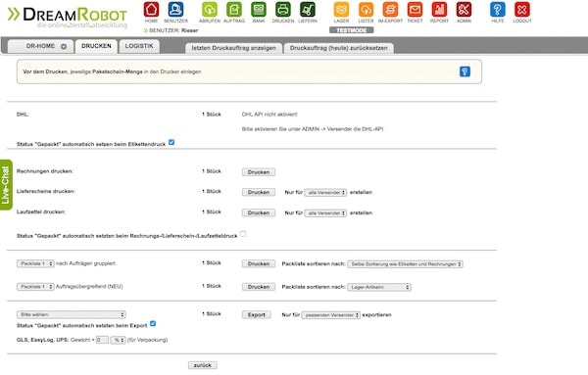
Task: Toggle Gepackt status beim Export checkbox
Action: [153, 324]
